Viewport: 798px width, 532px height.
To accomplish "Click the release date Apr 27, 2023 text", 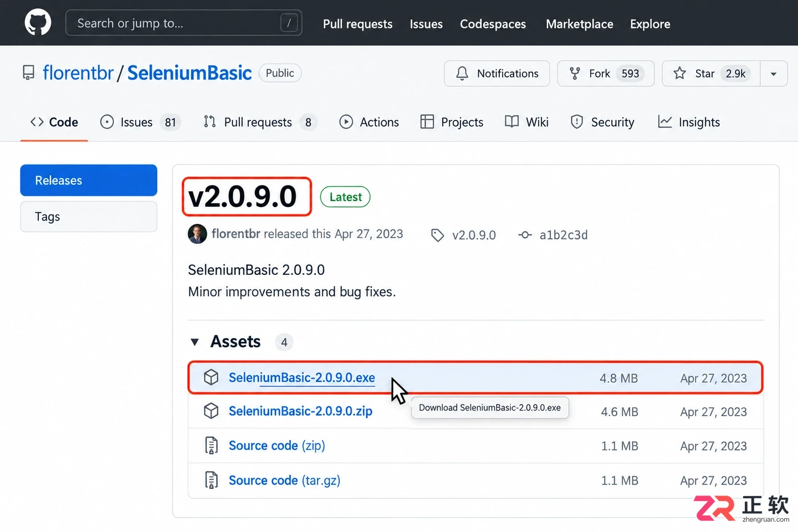I will pyautogui.click(x=369, y=234).
